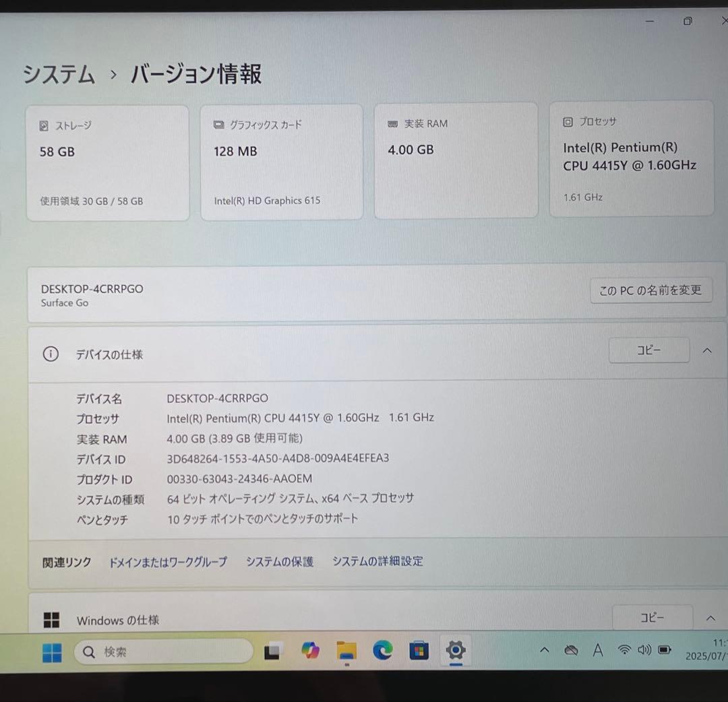Open the ストレージ 58 GB card
This screenshot has height=702, width=728.
point(108,163)
